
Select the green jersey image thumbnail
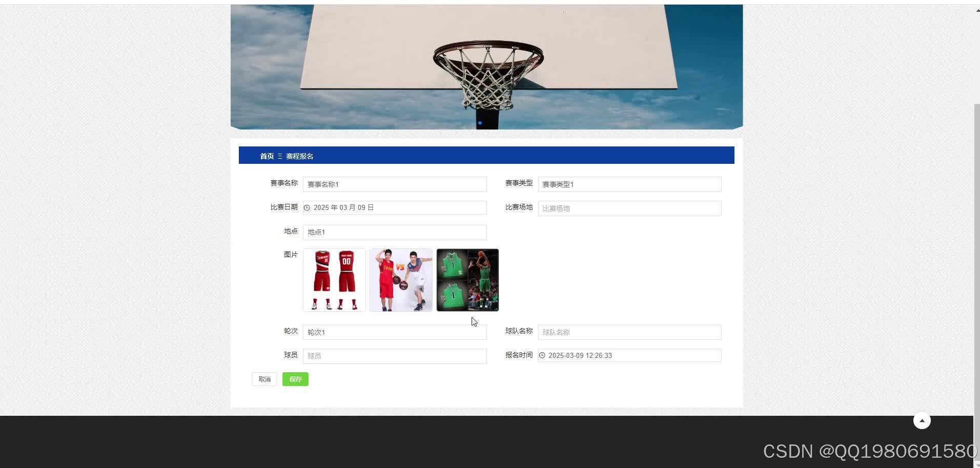pos(467,280)
